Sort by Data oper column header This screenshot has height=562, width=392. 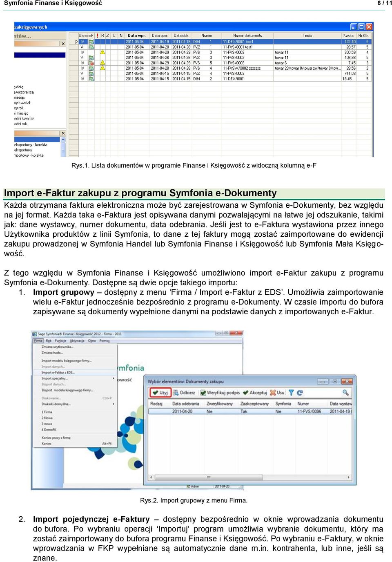point(160,36)
